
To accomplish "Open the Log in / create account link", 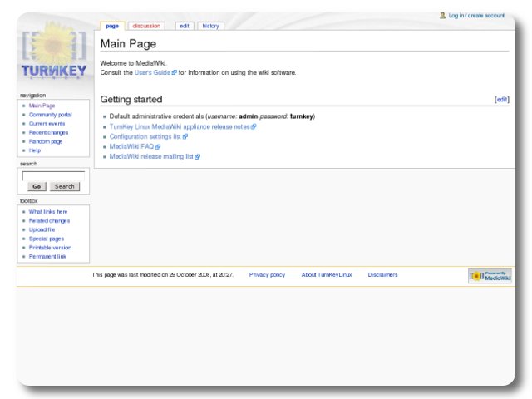I will (476, 15).
